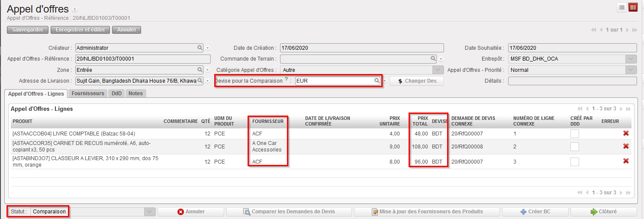
Task: Expand the Entrepôt dropdown
Action: 631,59
